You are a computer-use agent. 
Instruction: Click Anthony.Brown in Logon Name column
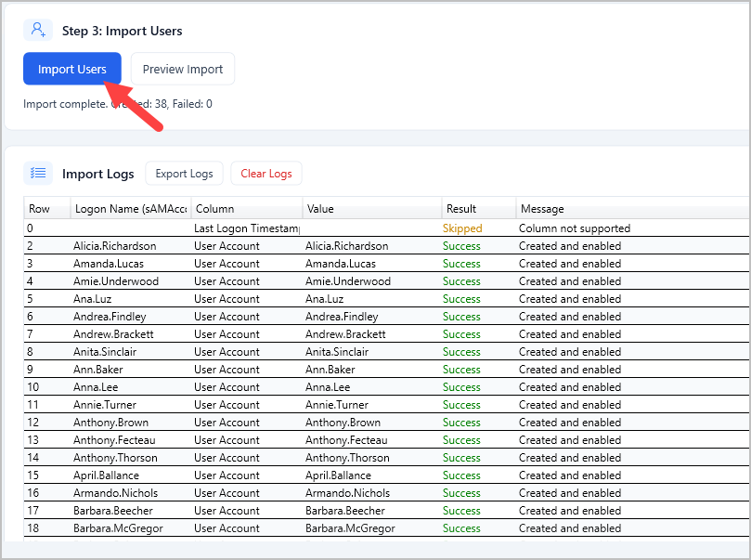click(x=110, y=423)
